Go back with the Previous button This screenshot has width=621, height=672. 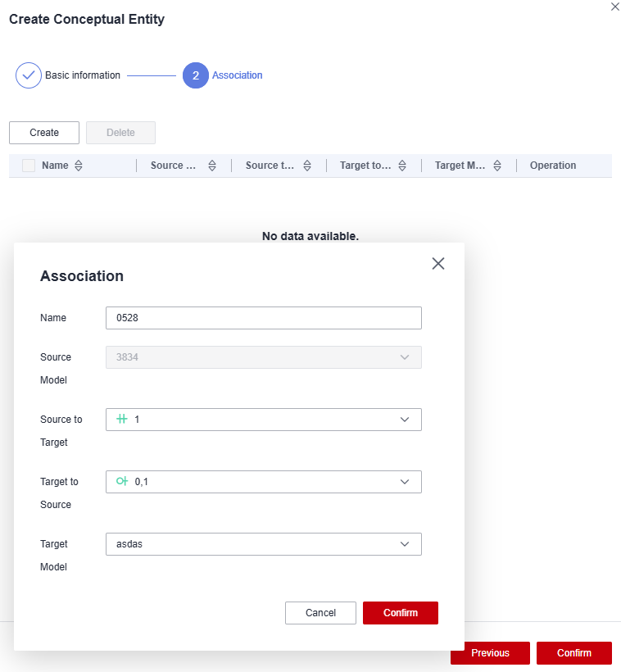pyautogui.click(x=490, y=652)
